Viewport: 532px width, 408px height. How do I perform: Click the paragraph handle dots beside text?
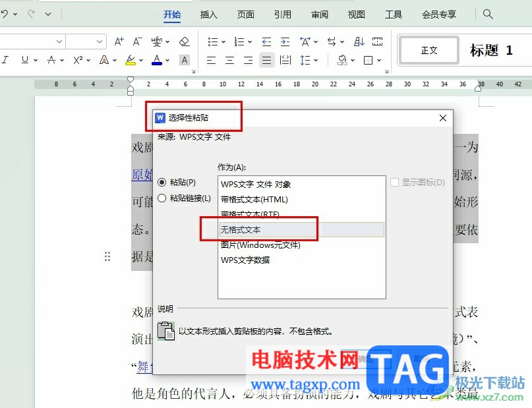point(107,256)
